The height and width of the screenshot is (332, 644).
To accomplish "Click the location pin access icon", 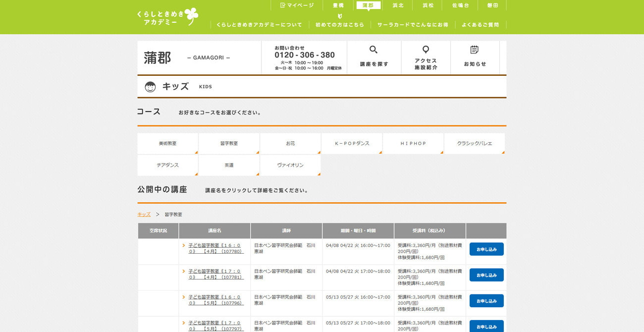I will pyautogui.click(x=426, y=50).
